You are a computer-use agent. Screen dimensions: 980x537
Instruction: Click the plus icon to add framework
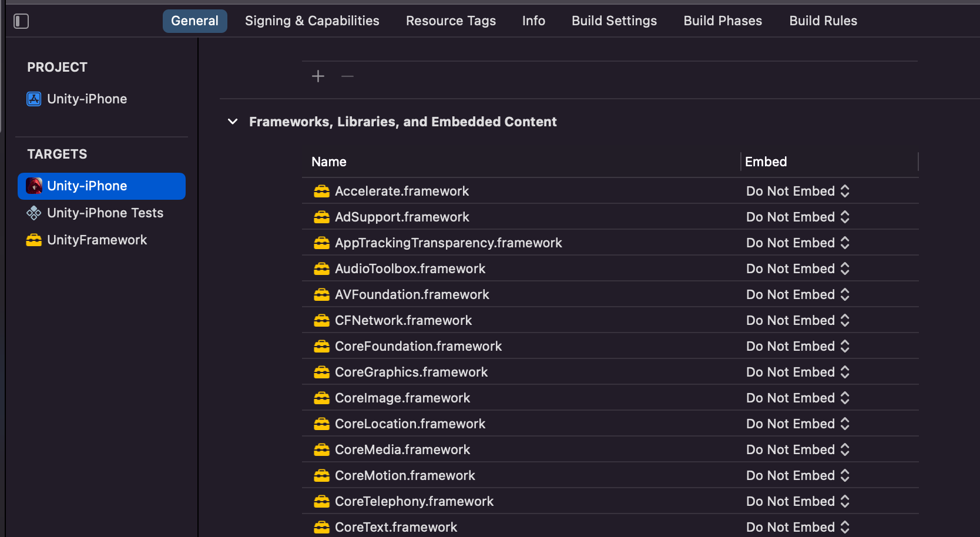tap(318, 76)
